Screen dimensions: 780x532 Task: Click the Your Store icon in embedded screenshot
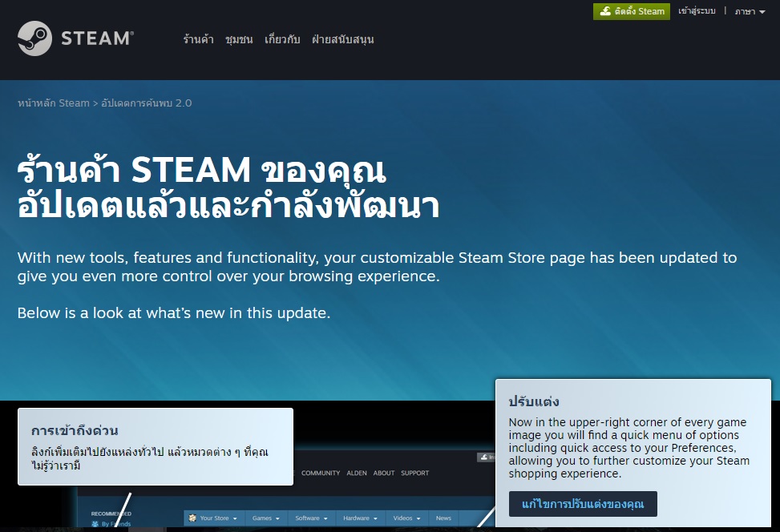coord(192,518)
